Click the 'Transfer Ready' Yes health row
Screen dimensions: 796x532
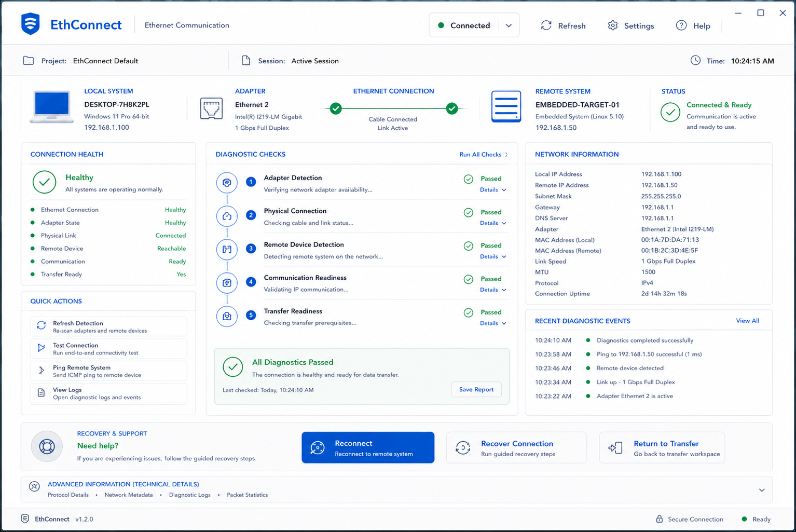(x=108, y=275)
